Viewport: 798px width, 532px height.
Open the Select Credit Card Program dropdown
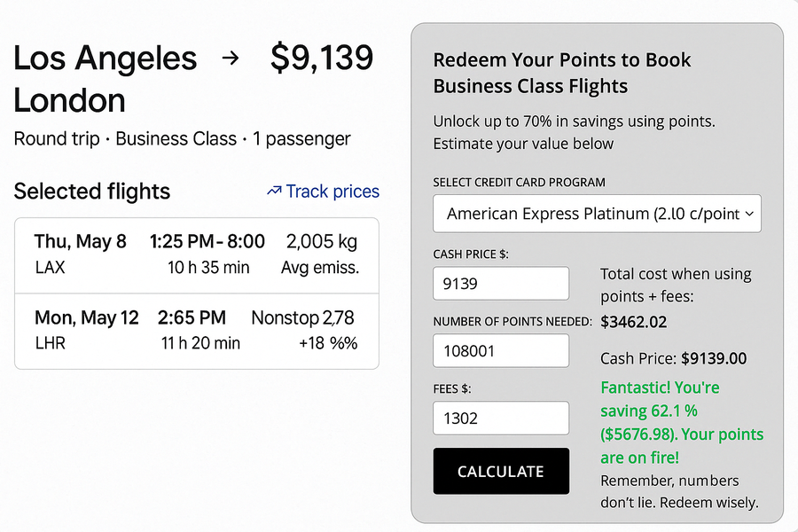(x=596, y=214)
